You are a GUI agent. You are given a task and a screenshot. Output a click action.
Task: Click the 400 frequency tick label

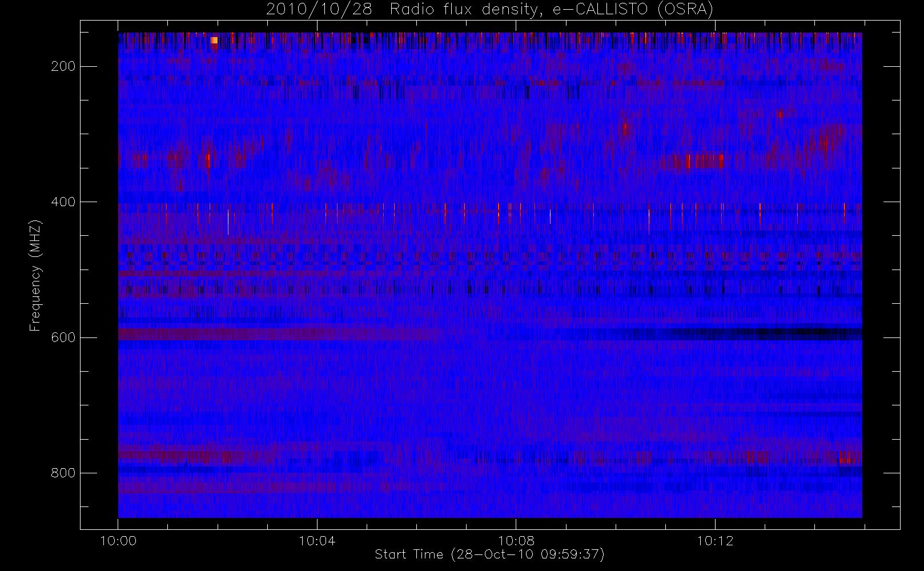pos(63,202)
